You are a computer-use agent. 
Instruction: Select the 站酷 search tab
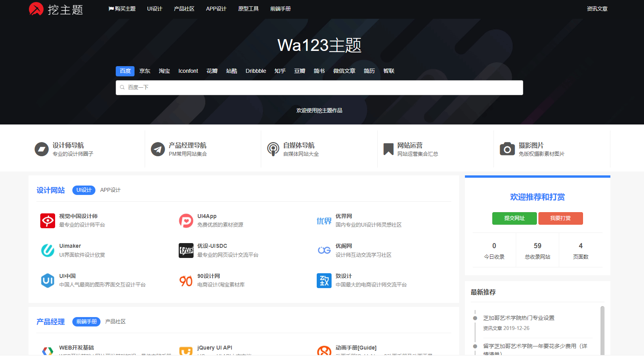tap(231, 71)
